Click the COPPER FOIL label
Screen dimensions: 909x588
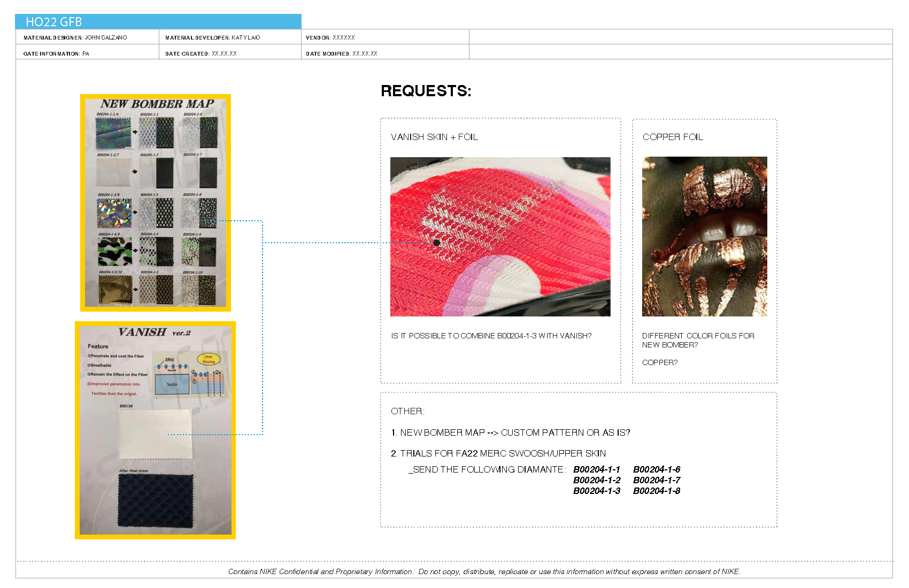coord(673,137)
